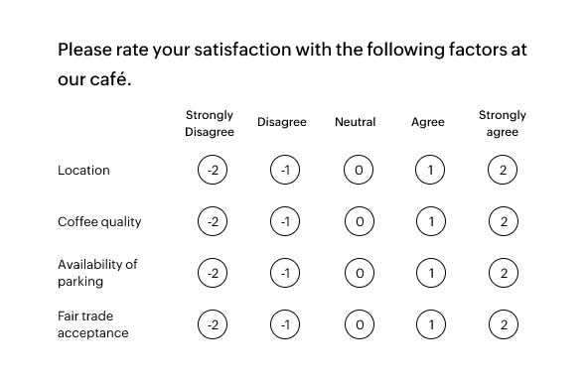Choose Neutral 0 for Location
588x378 pixels.
[359, 170]
